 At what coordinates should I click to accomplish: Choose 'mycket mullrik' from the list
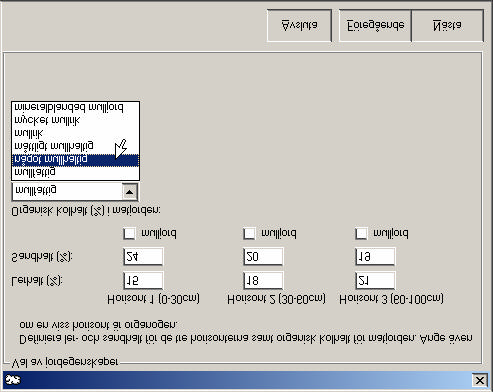pyautogui.click(x=75, y=120)
